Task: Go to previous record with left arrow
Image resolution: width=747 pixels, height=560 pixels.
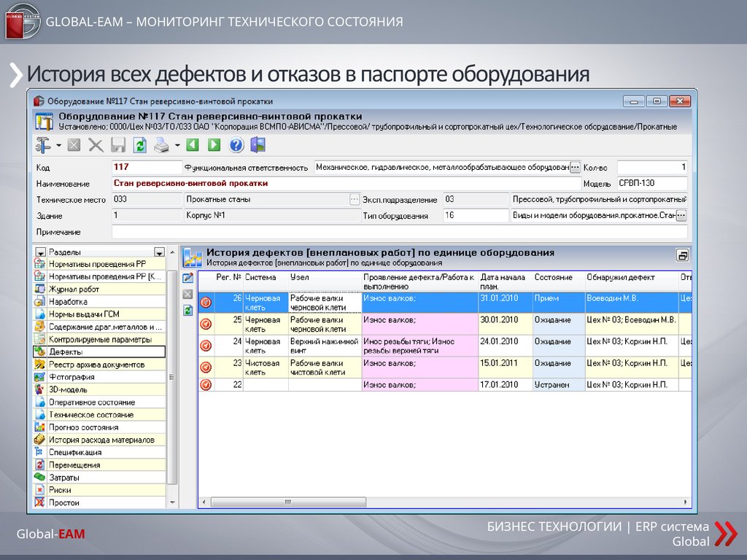Action: tap(193, 145)
